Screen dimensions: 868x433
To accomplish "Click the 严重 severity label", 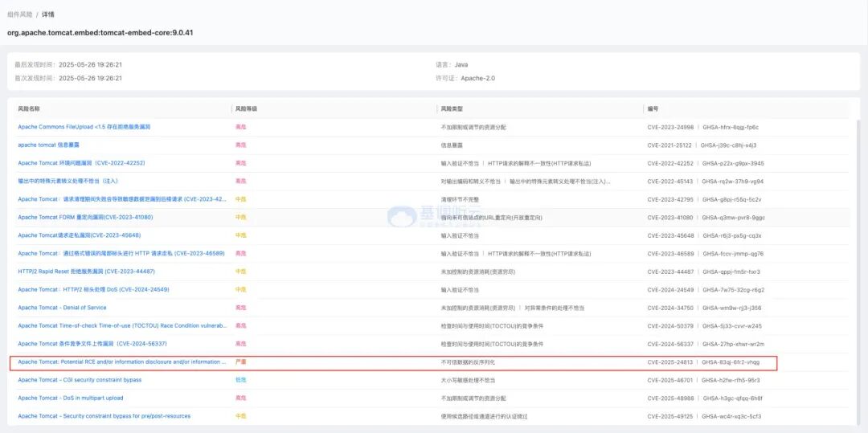I will tap(240, 362).
